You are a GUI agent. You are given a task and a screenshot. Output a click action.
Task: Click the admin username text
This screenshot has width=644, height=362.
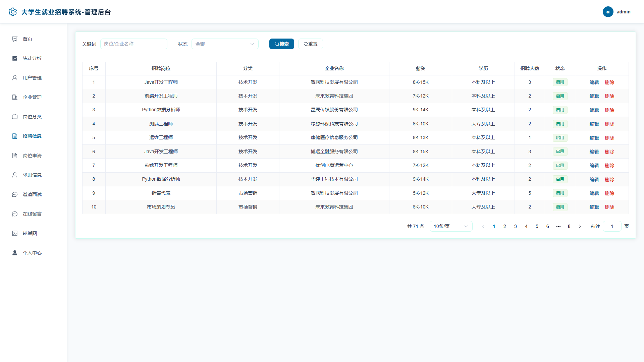(x=624, y=12)
